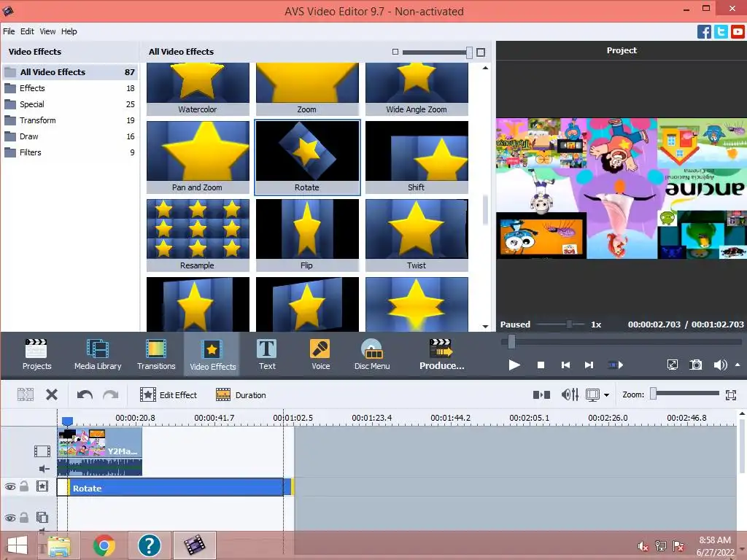Open the File menu

coord(9,31)
